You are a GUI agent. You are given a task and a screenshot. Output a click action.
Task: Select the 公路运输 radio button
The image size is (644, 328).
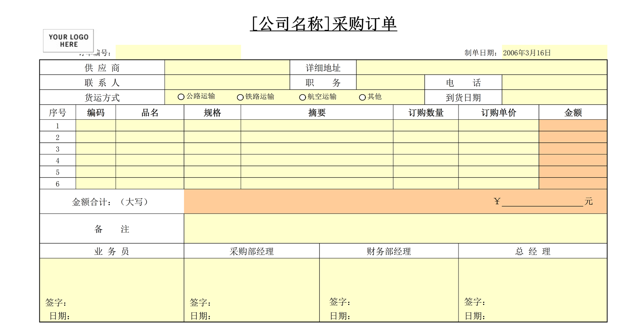181,97
